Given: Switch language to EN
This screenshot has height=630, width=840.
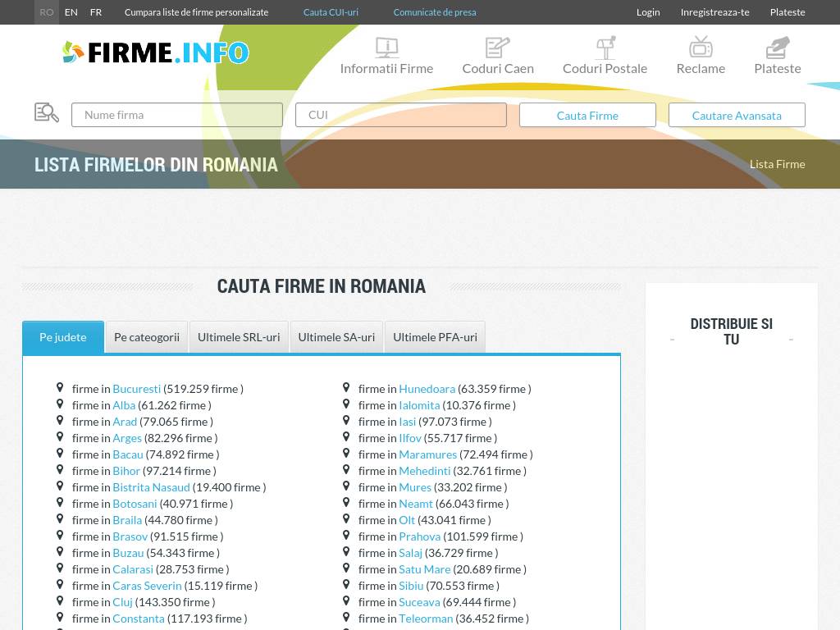Looking at the screenshot, I should pos(71,12).
